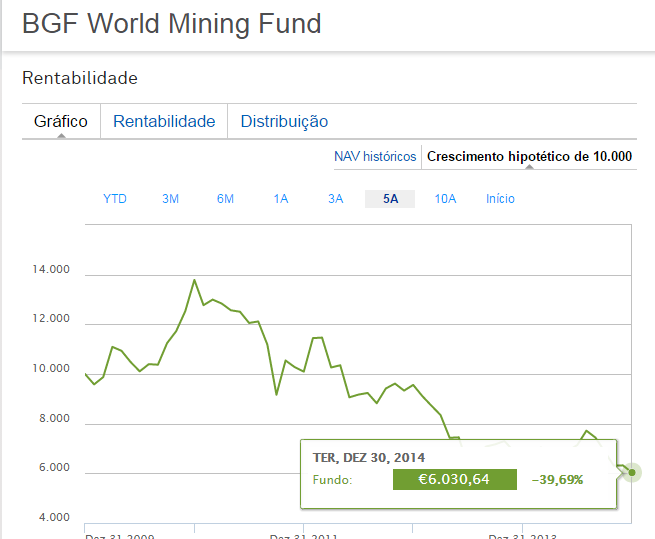Click the 12.000 axis label
This screenshot has width=655, height=539.
[51, 318]
